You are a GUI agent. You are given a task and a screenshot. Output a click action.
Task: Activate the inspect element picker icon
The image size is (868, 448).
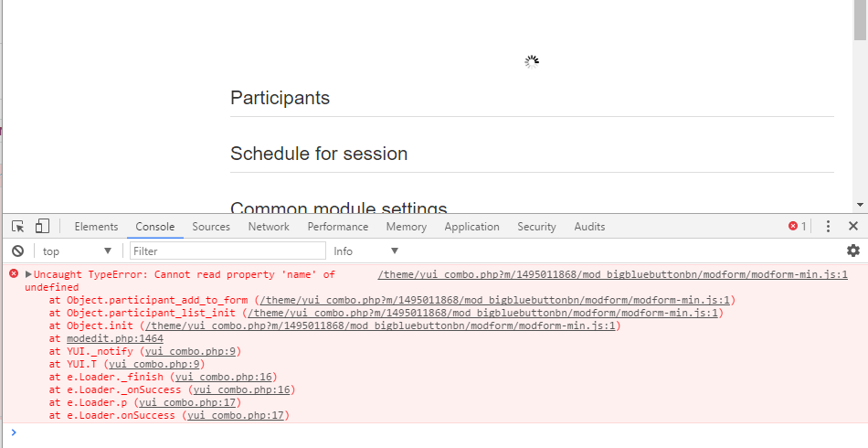[x=17, y=226]
